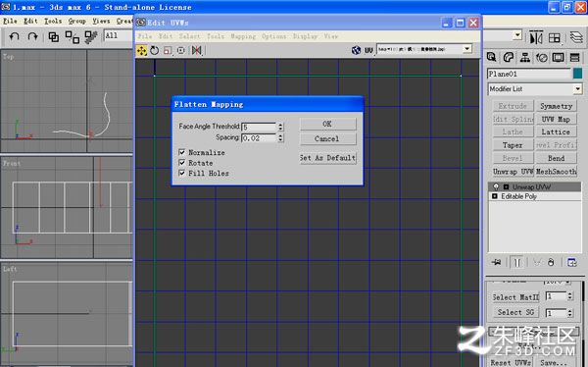Click the Spacing value field

[x=259, y=137]
